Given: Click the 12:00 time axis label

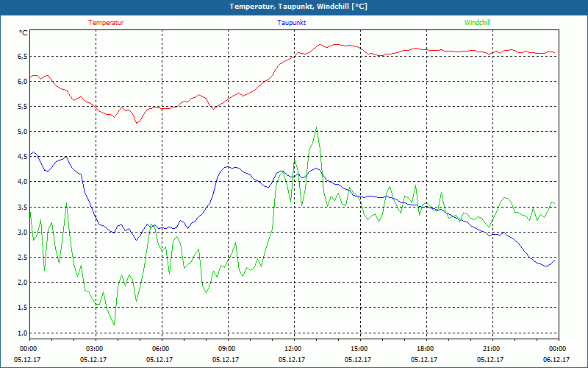Looking at the screenshot, I should (294, 349).
